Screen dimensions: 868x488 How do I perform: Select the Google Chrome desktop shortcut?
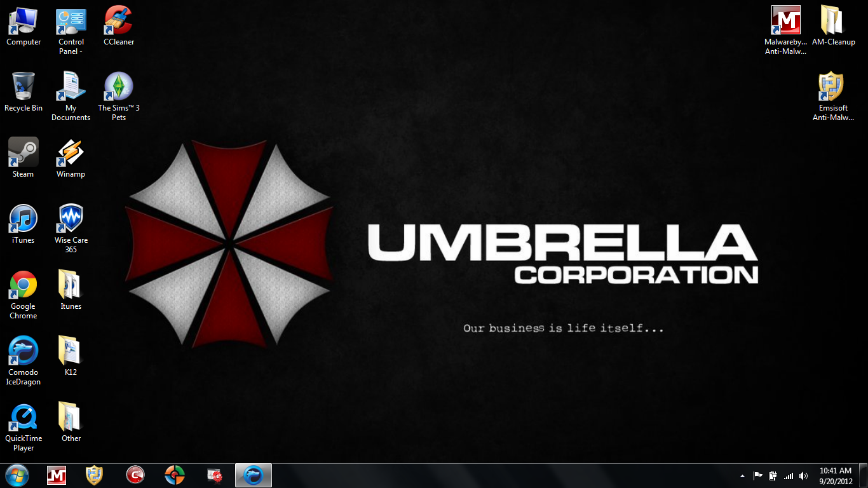click(24, 295)
